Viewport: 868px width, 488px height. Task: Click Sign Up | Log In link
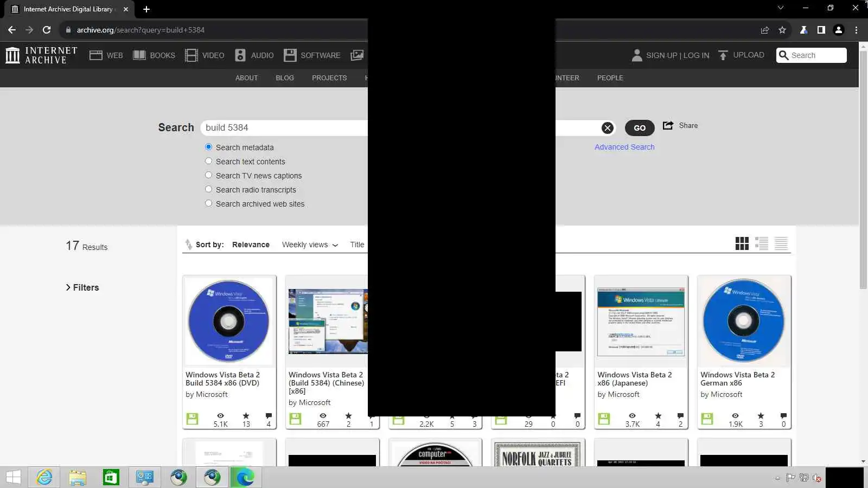click(x=678, y=55)
